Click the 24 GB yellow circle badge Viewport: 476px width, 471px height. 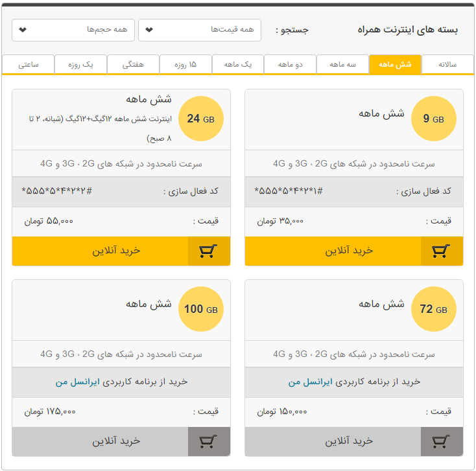click(201, 119)
